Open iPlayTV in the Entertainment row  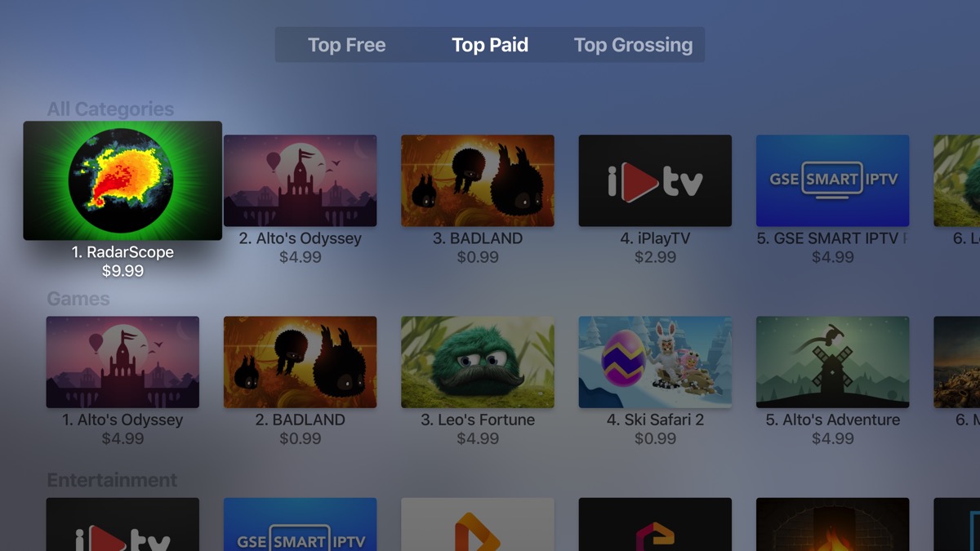(x=122, y=524)
